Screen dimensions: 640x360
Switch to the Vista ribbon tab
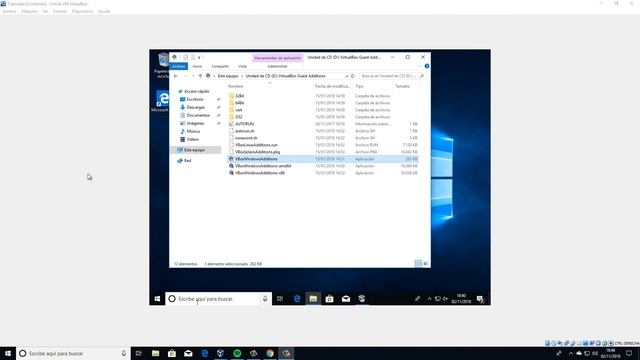click(x=242, y=66)
